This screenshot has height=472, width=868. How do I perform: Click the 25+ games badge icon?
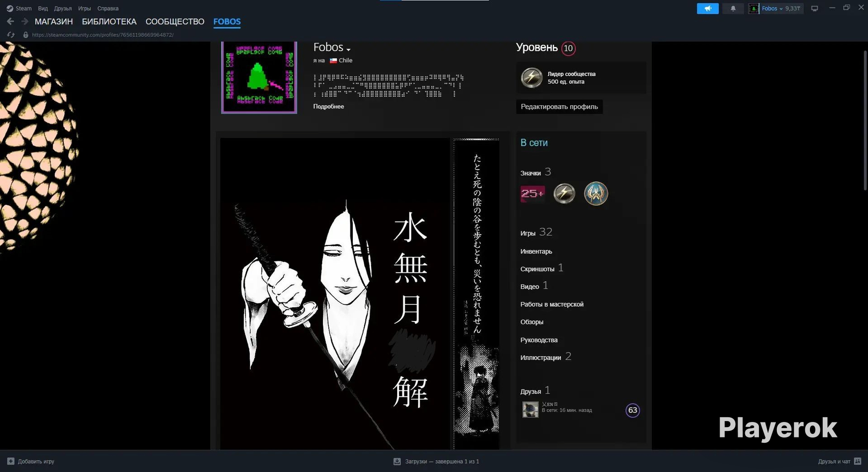tap(532, 194)
